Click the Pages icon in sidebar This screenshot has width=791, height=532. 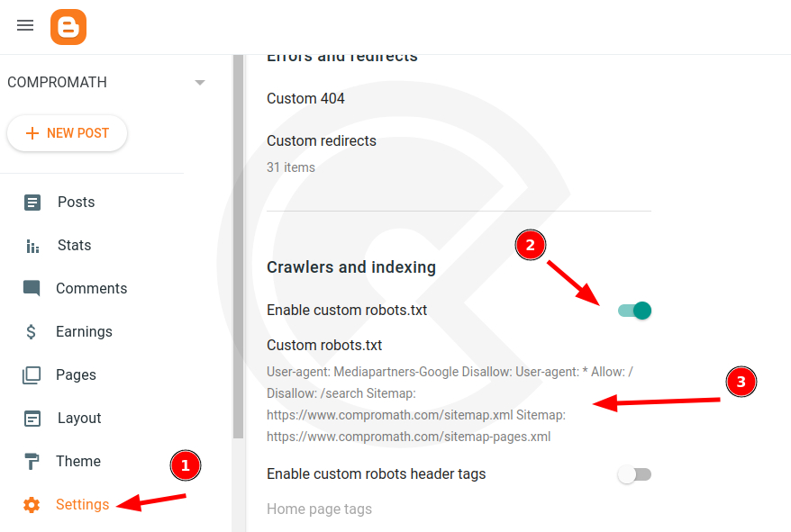(32, 375)
